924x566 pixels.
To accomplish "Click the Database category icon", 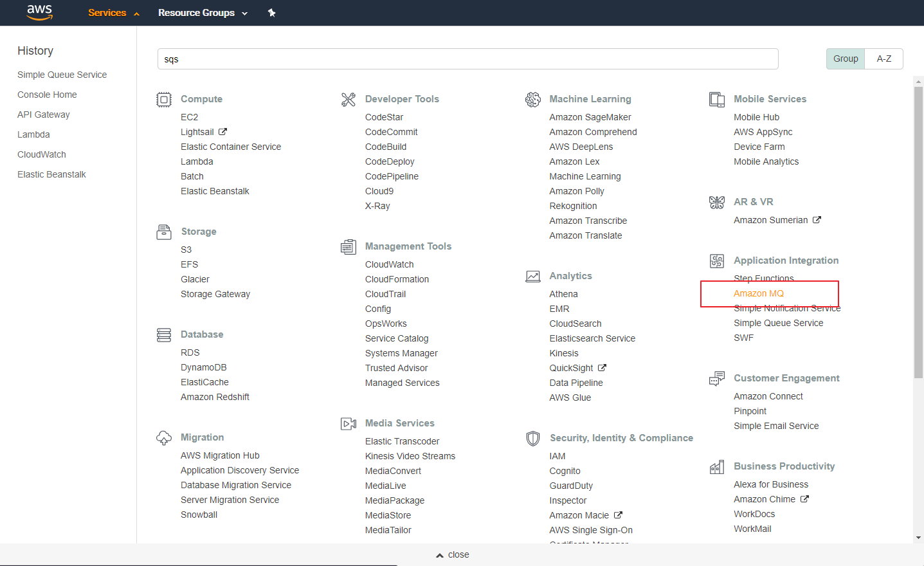I will [x=164, y=335].
